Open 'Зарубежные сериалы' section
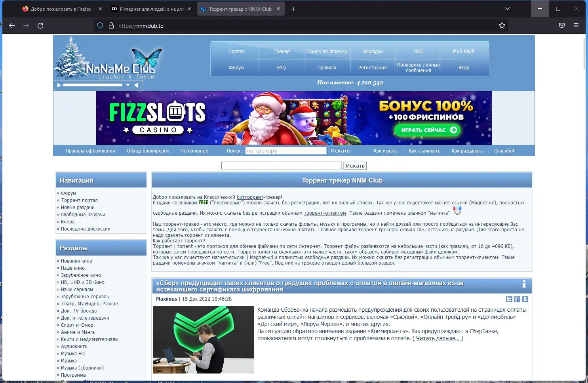The width and height of the screenshot is (588, 383). click(x=85, y=297)
